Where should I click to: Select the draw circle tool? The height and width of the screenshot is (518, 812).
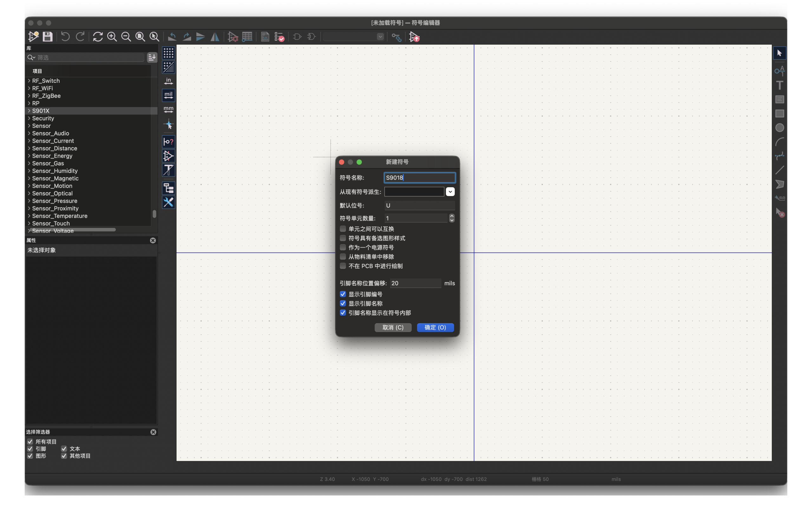(x=780, y=128)
